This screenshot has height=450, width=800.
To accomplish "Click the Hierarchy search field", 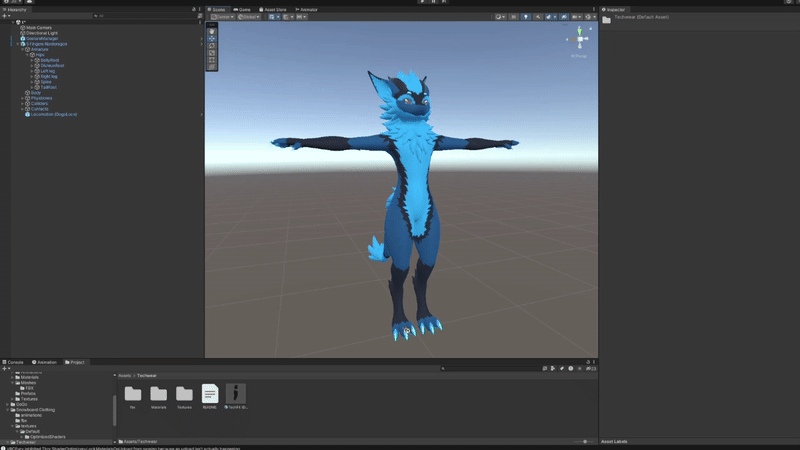I will 145,16.
